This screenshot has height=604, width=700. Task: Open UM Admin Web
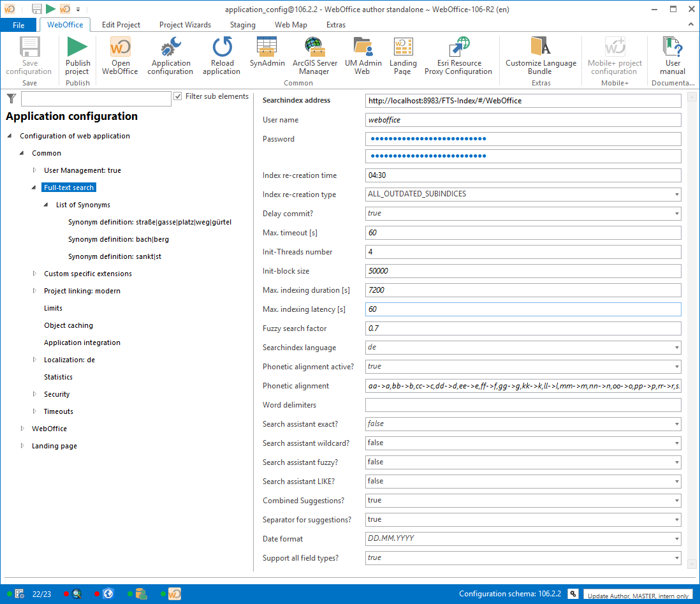(x=363, y=55)
